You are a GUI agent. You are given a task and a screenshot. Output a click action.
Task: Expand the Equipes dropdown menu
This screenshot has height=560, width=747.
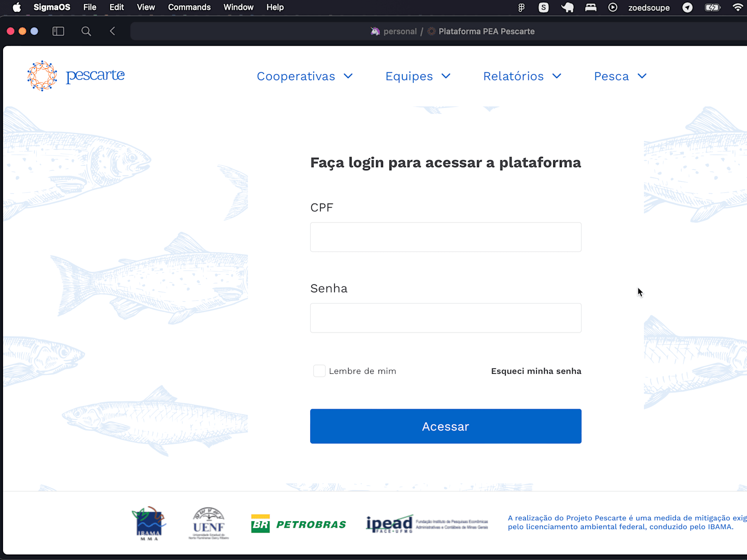pos(418,76)
